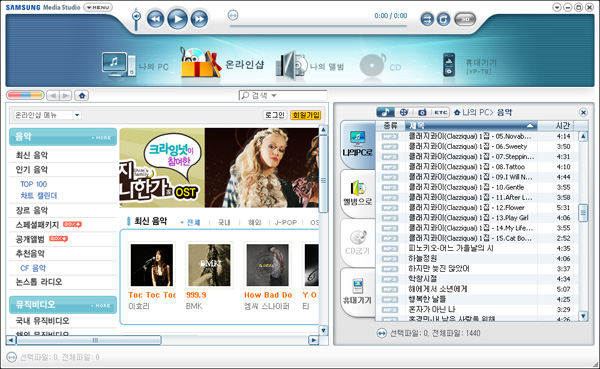Viewport: 600px width, 369px height.
Task: Open the 최신 음악 sidebar link
Action: [x=32, y=155]
